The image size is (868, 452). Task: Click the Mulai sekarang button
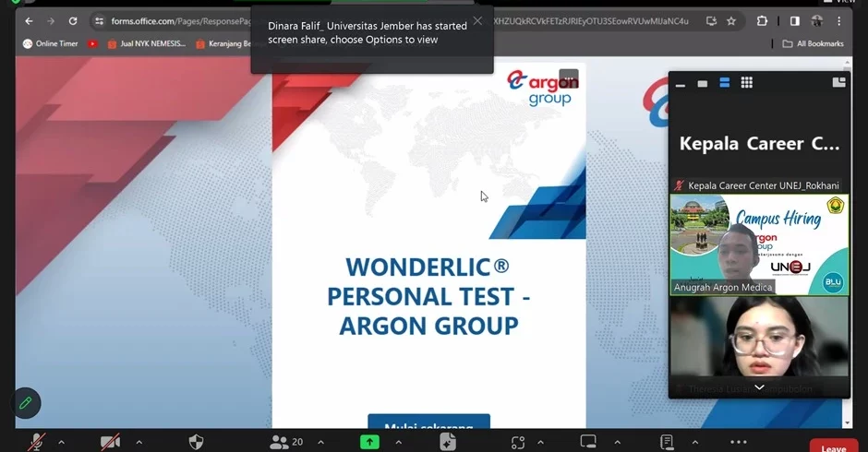click(429, 422)
